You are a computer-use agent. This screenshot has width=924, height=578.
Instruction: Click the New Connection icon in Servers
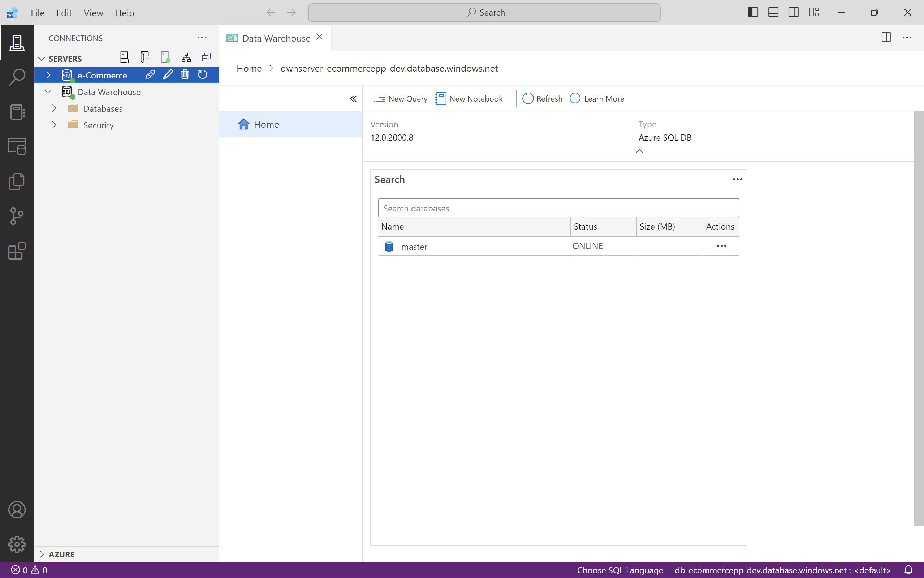coord(125,58)
